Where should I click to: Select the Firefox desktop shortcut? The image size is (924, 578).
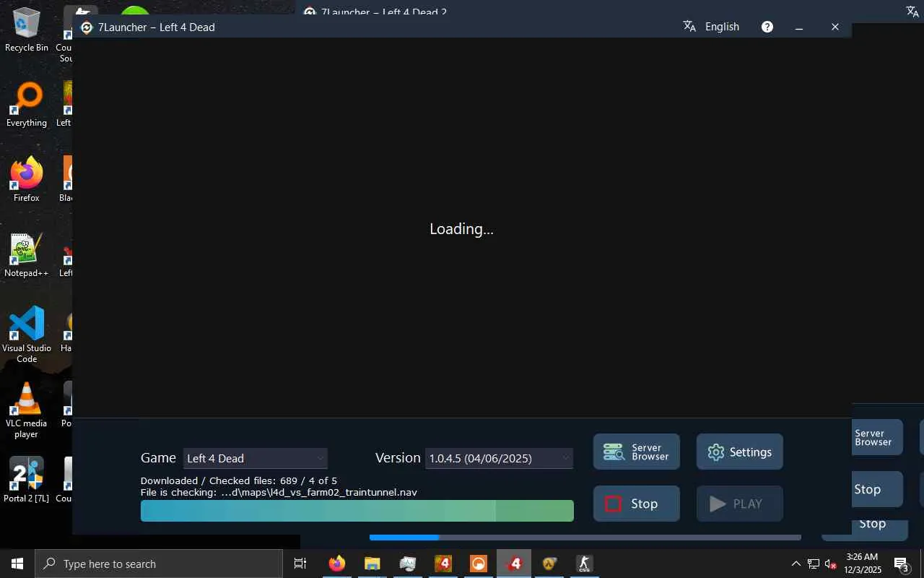27,180
